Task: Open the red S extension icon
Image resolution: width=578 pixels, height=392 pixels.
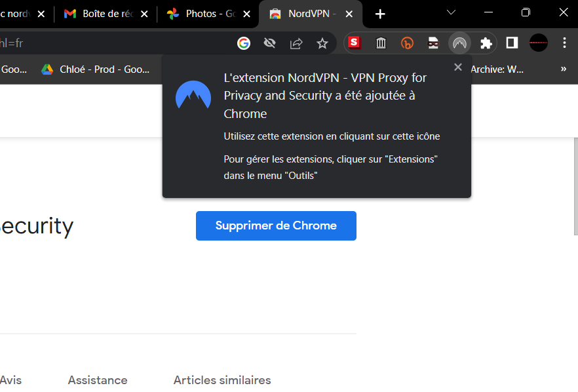Action: tap(355, 43)
